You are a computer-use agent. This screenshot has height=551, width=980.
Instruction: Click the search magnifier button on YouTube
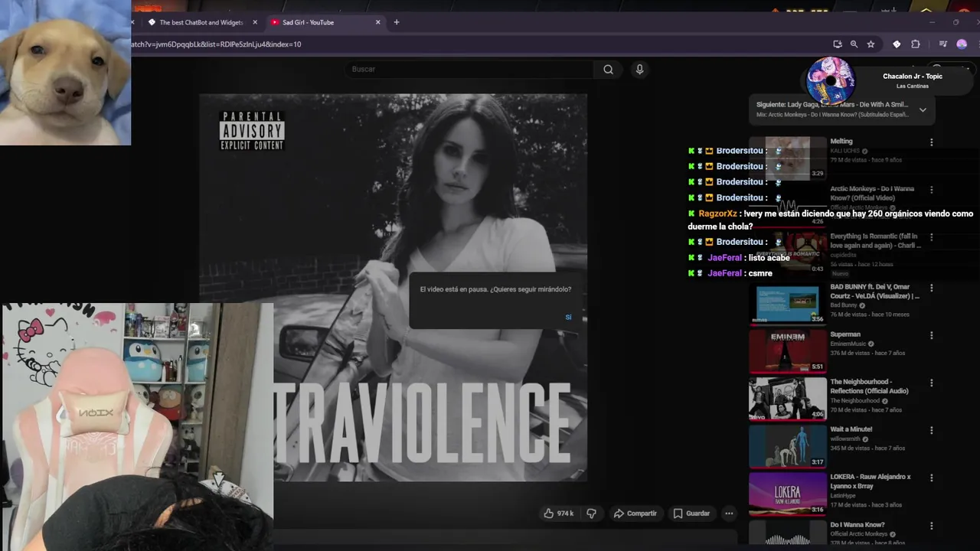(x=608, y=70)
